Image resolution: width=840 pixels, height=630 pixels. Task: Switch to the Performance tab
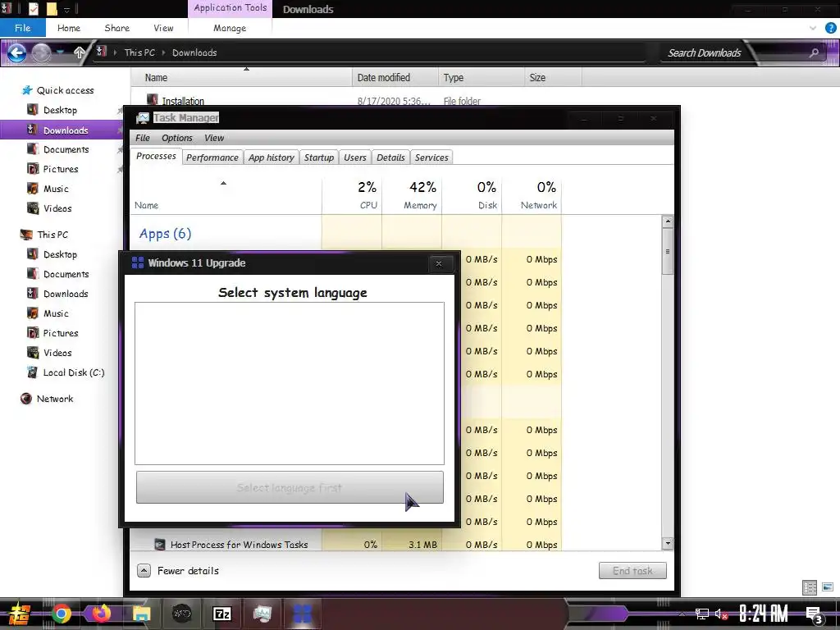tap(212, 157)
